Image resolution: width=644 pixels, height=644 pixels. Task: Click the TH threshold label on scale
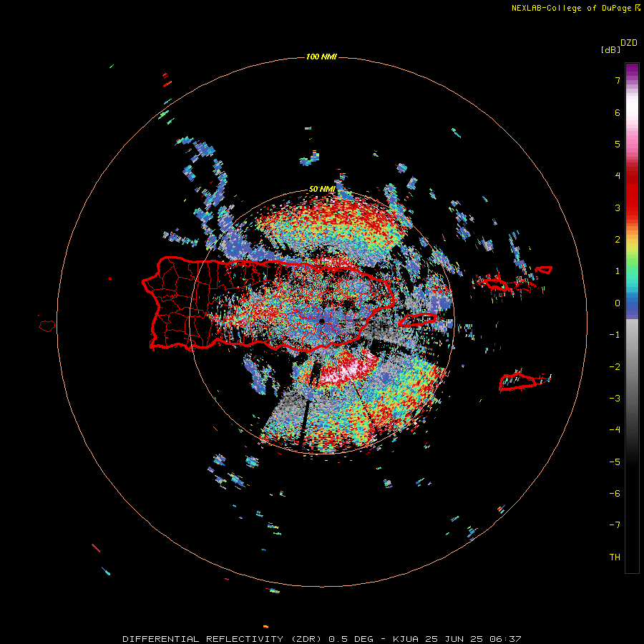pyautogui.click(x=615, y=557)
